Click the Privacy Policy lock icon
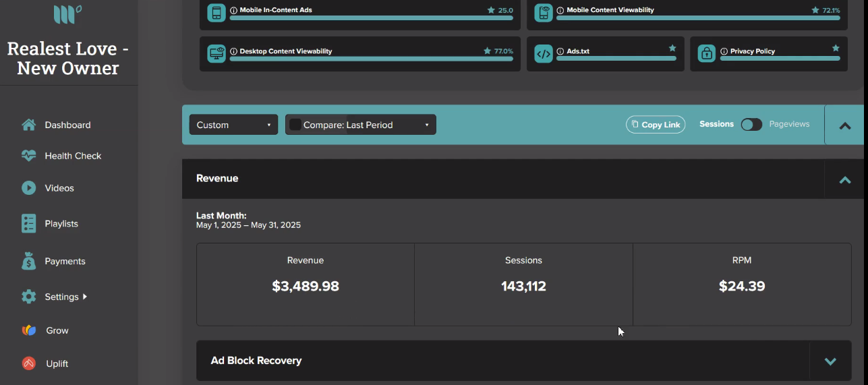 [707, 54]
